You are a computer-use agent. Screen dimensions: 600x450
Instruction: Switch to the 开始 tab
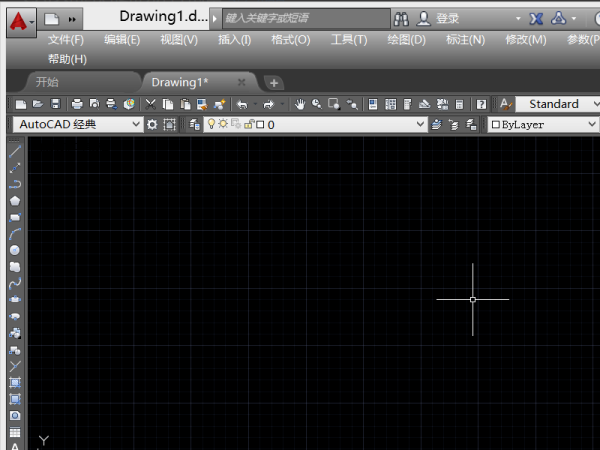point(47,82)
